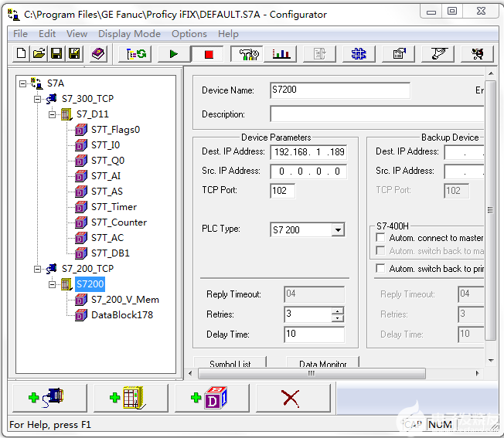
Task: Click the New file toolbar icon
Action: pos(21,53)
